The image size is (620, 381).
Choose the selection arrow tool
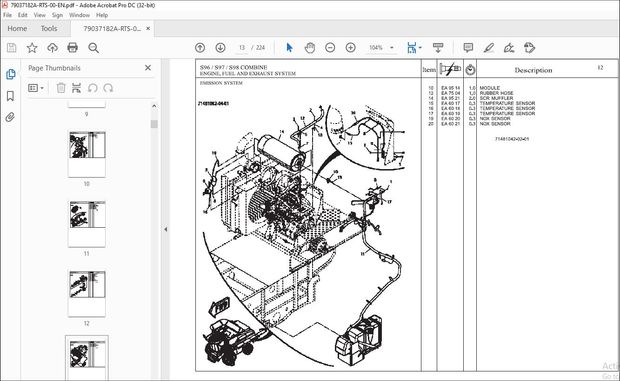[289, 48]
